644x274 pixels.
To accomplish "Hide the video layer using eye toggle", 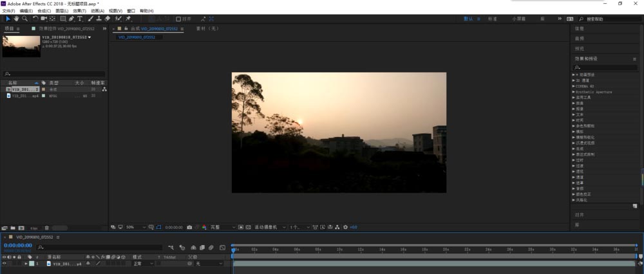I will [x=5, y=264].
